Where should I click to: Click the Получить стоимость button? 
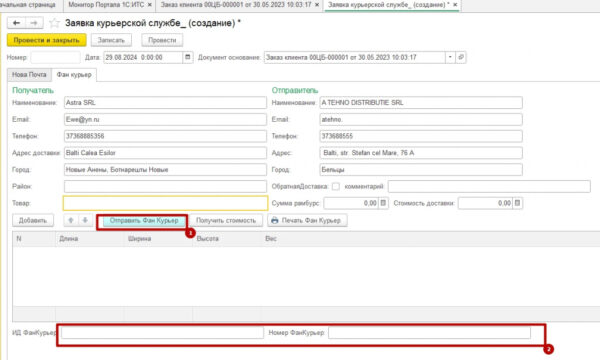226,220
